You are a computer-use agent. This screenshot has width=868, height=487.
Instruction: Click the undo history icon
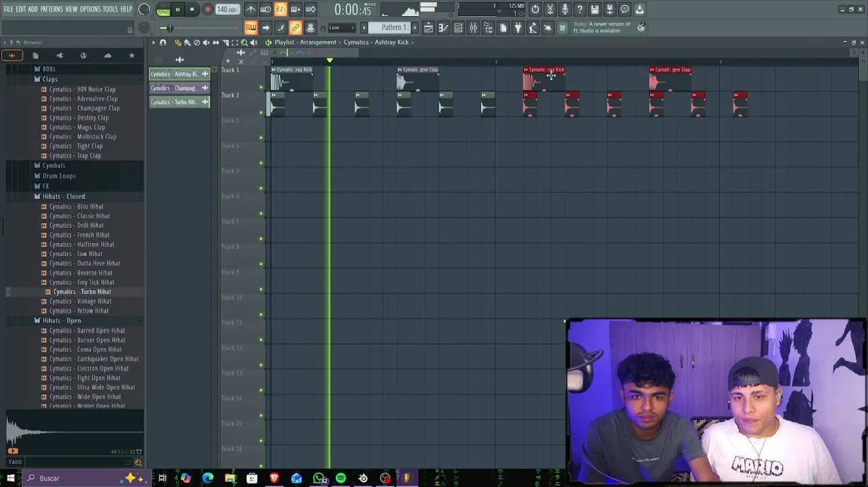(x=535, y=9)
